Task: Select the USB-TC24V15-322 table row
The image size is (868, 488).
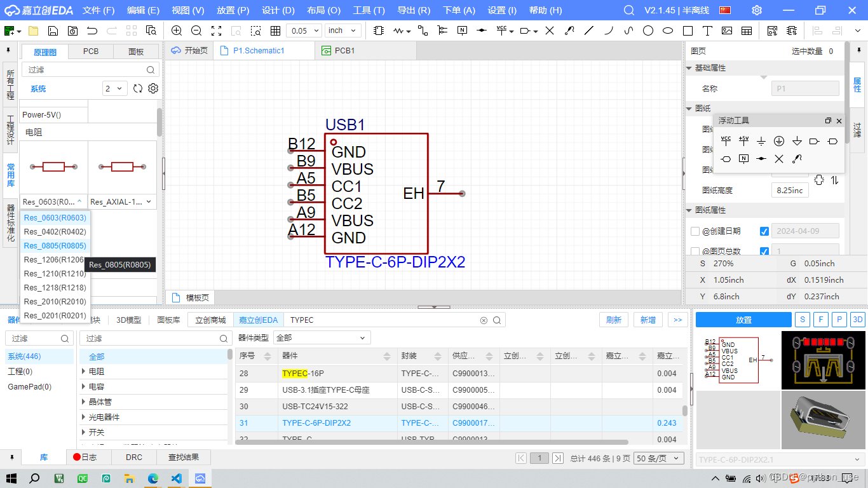Action: pos(459,407)
